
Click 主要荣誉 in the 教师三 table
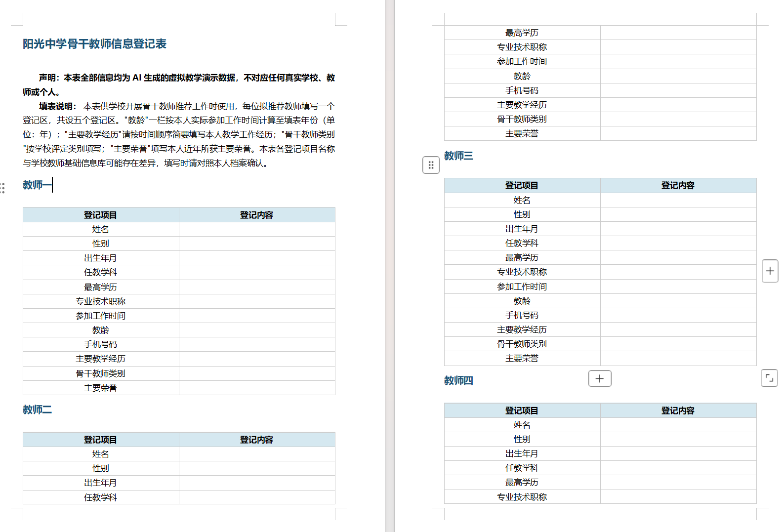coord(522,358)
